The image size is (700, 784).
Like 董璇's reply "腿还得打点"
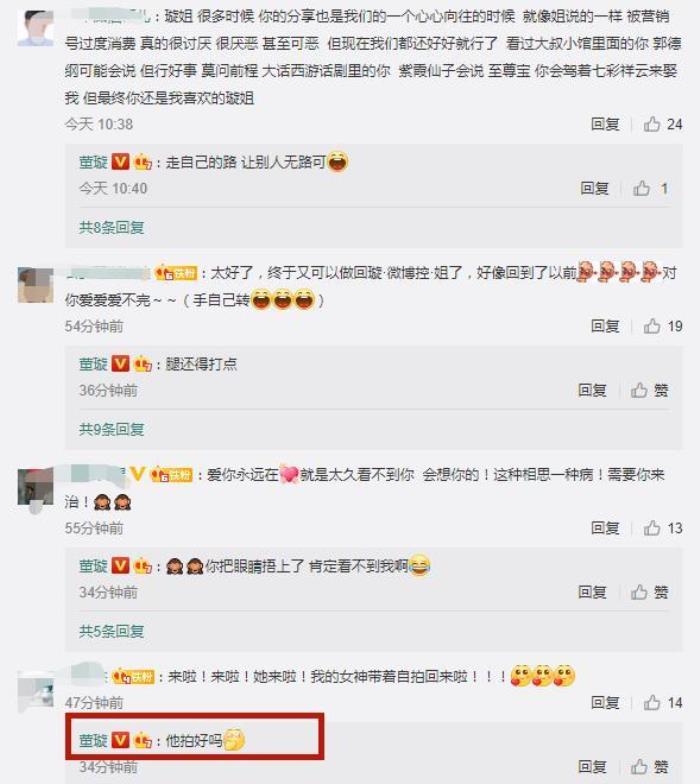(x=650, y=390)
